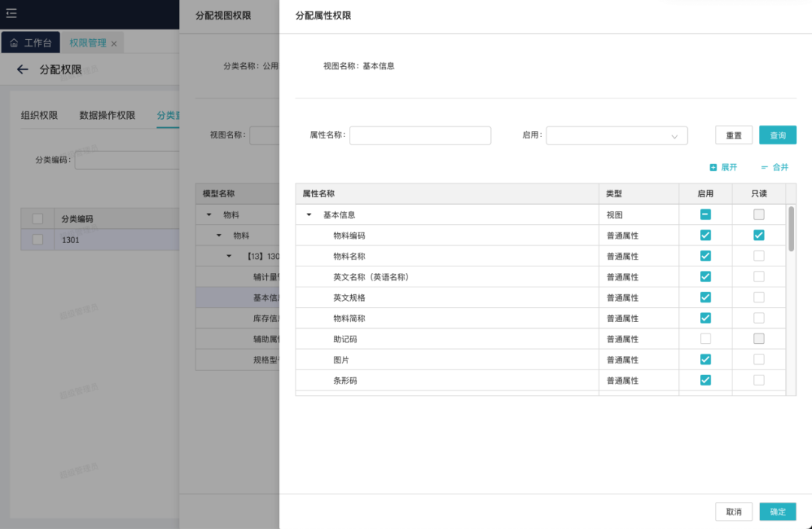Disable the 启用 checkbox for 物料编码
Image resolution: width=812 pixels, height=529 pixels.
pos(705,236)
